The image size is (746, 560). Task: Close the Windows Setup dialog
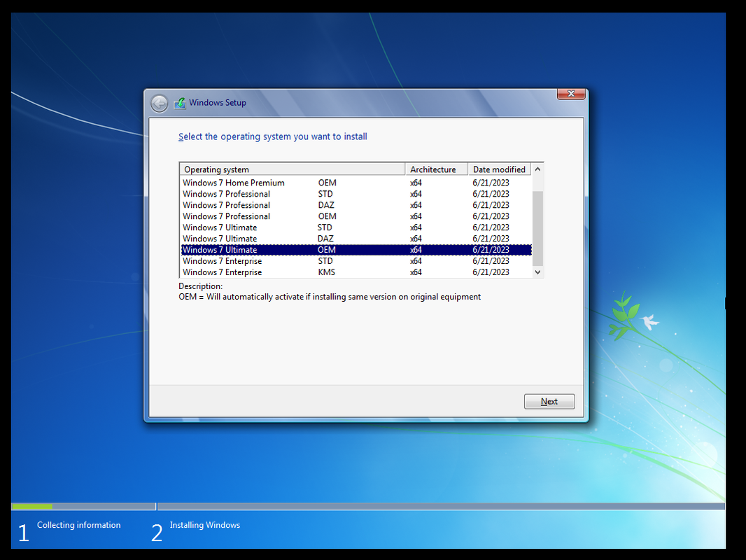coord(571,94)
